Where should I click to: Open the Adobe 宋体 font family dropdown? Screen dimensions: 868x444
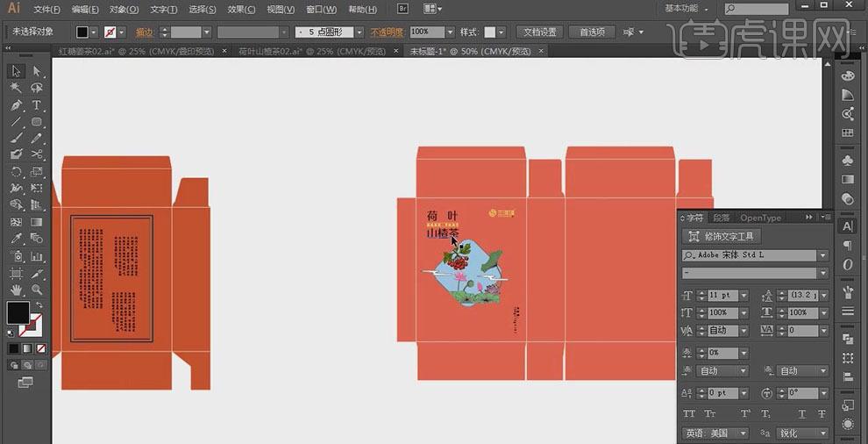pos(822,255)
